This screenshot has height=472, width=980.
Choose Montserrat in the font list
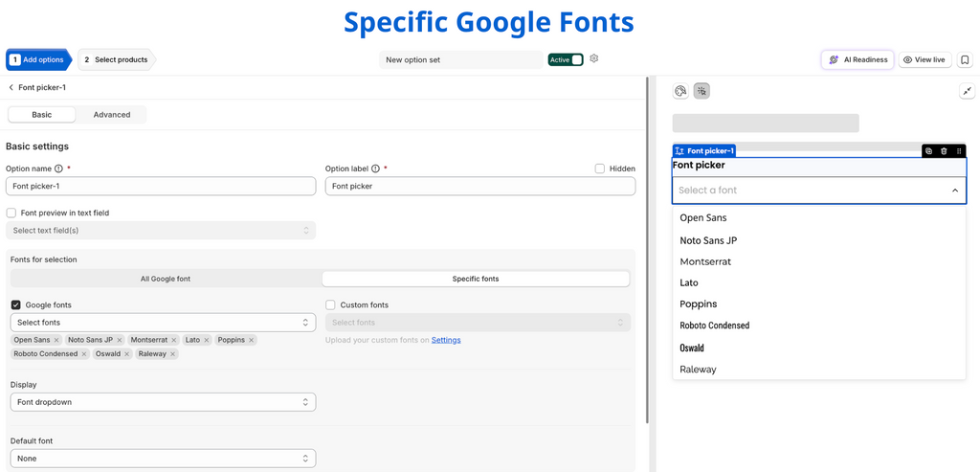(819, 261)
